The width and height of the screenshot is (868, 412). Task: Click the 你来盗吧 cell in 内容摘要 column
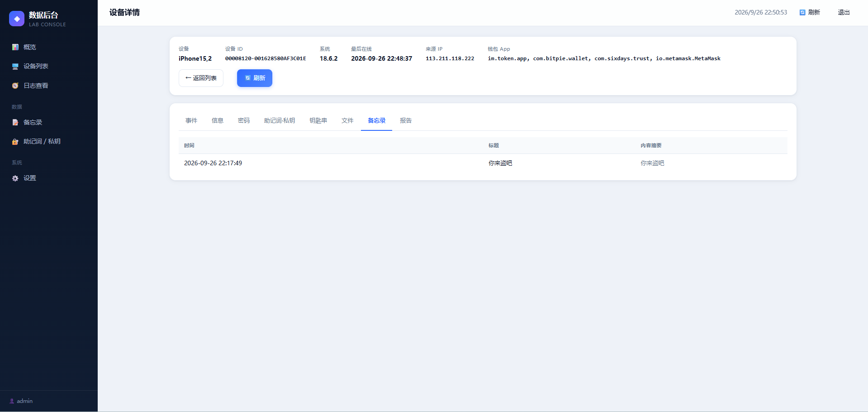point(652,163)
